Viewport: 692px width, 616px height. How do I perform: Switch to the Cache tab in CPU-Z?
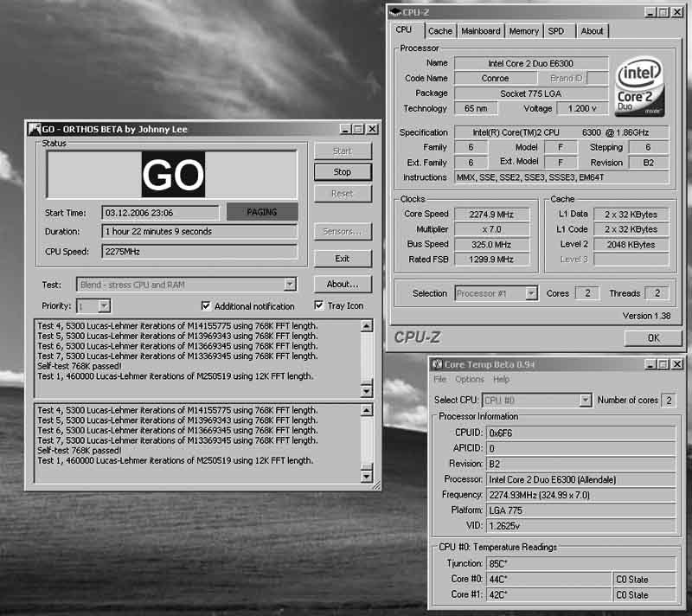pos(440,31)
